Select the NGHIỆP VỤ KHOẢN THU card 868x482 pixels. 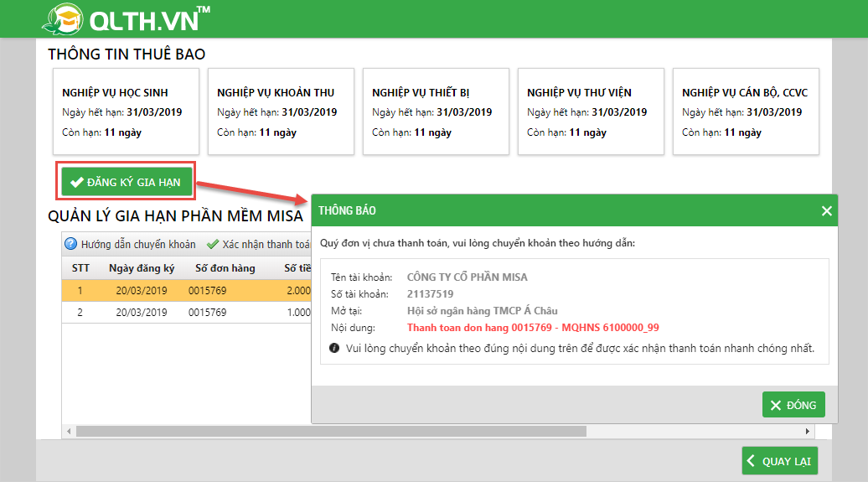(x=281, y=111)
